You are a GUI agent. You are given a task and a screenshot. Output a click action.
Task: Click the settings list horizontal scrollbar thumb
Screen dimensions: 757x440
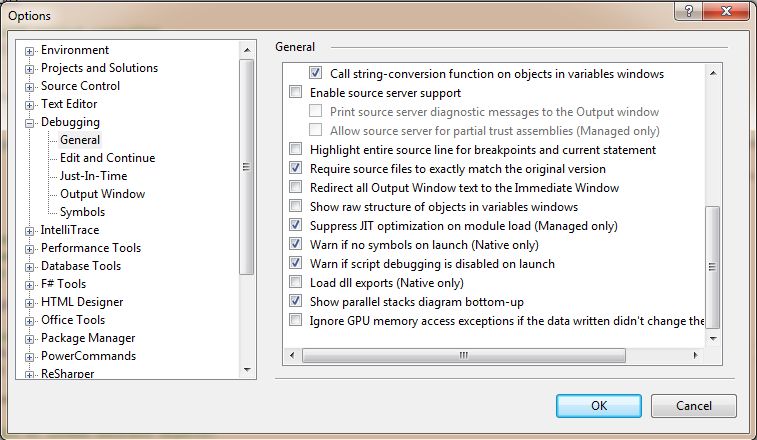[x=463, y=355]
